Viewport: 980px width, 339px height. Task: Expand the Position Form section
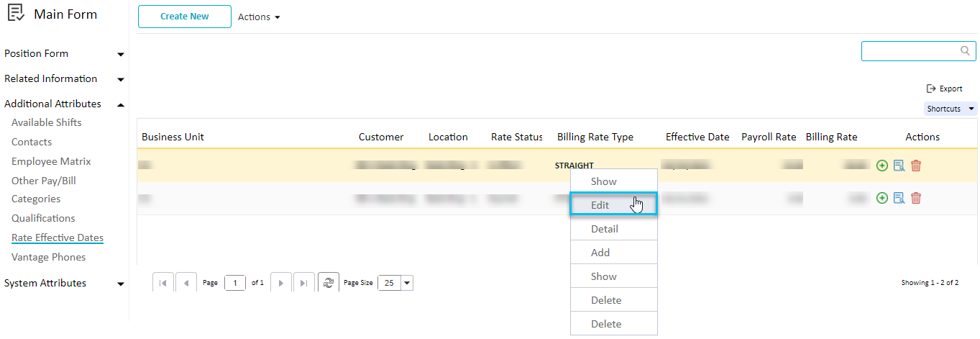pyautogui.click(x=121, y=55)
